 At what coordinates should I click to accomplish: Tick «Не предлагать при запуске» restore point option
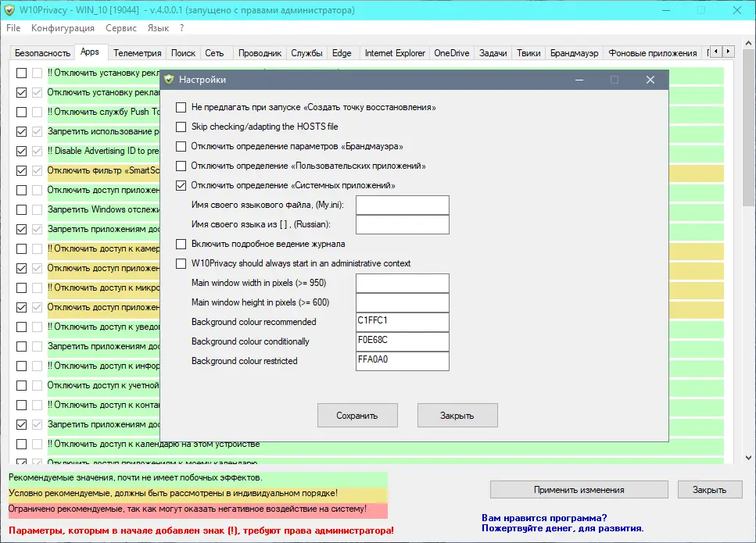pos(181,108)
